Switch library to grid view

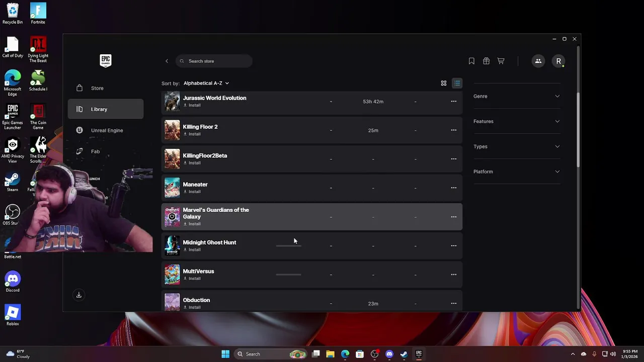(444, 83)
